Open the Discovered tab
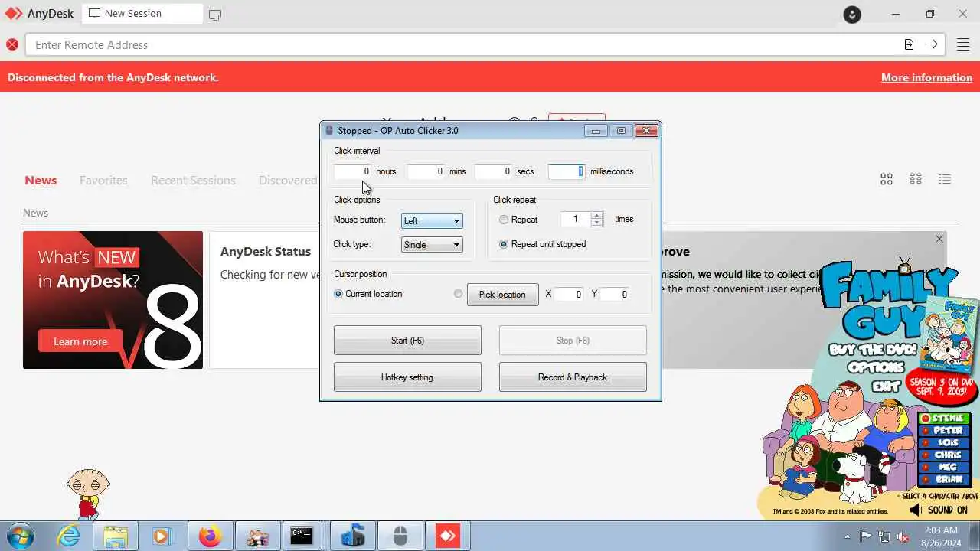 pos(288,181)
